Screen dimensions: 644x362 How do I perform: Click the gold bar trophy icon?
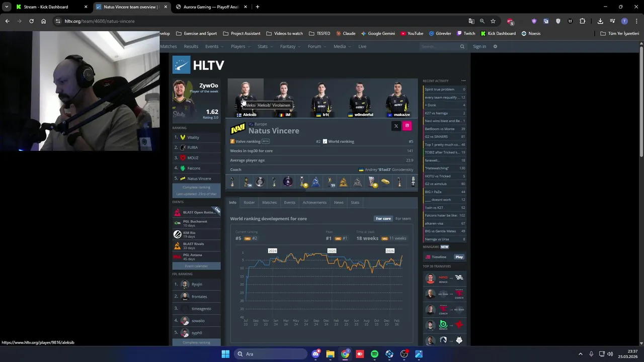385,182
